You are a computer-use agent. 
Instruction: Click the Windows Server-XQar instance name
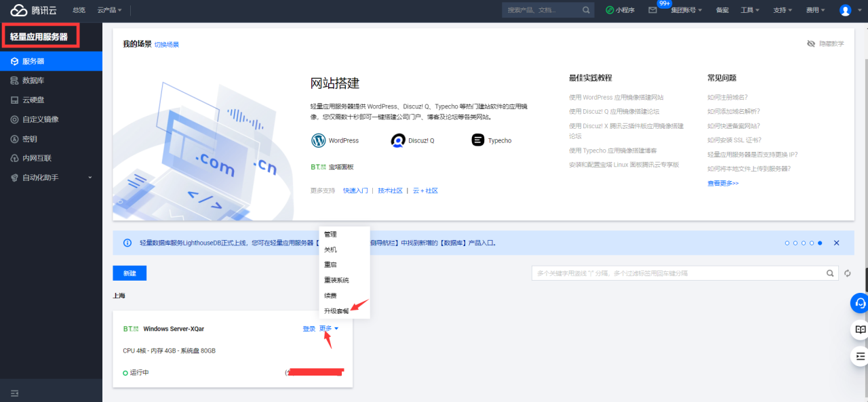point(174,329)
